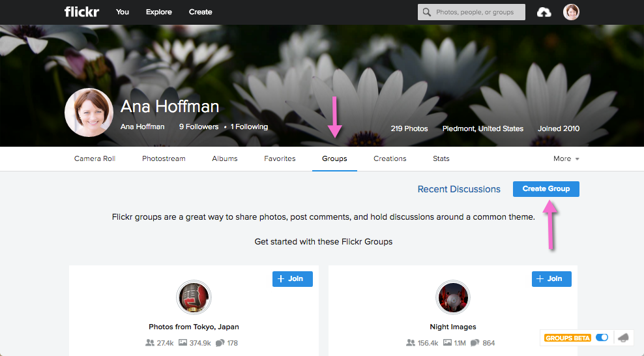Join the Photos from Tokyo, Japan group
This screenshot has width=644, height=356.
(x=293, y=279)
